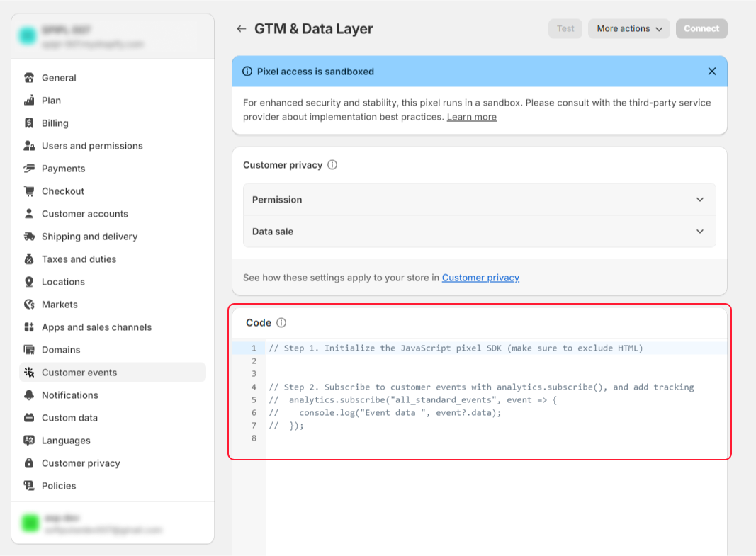Image resolution: width=756 pixels, height=556 pixels.
Task: Click the Customer privacy info icon
Action: point(332,164)
